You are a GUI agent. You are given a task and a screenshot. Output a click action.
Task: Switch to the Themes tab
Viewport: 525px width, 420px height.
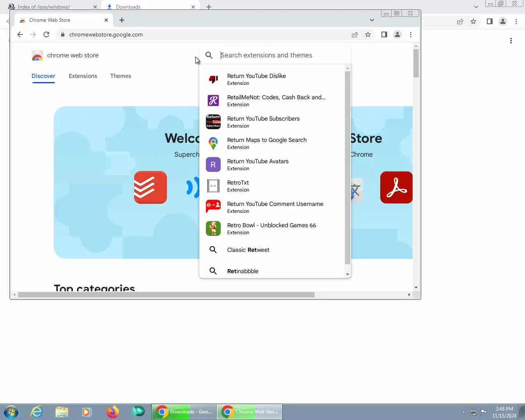(121, 76)
